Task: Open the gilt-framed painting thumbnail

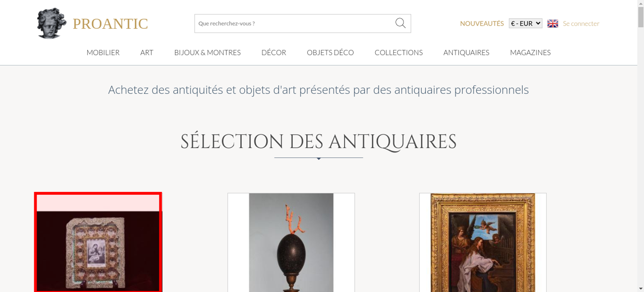Action: tap(483, 242)
